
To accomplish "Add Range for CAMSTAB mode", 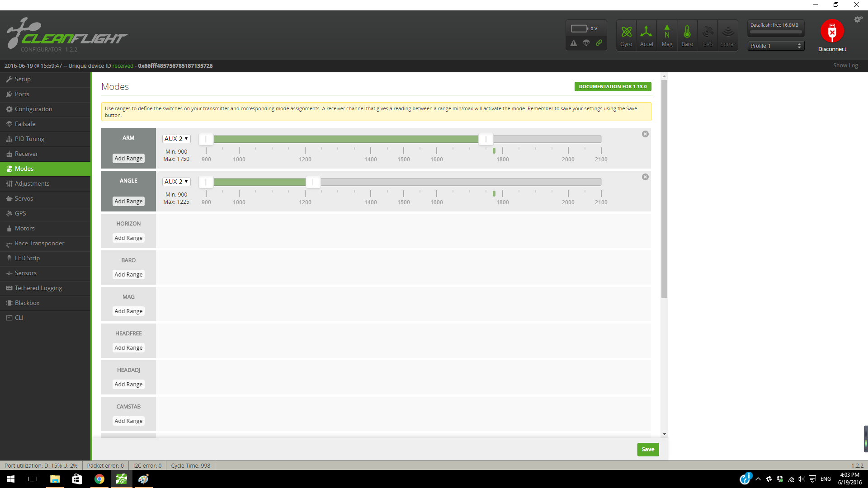I will 128,421.
